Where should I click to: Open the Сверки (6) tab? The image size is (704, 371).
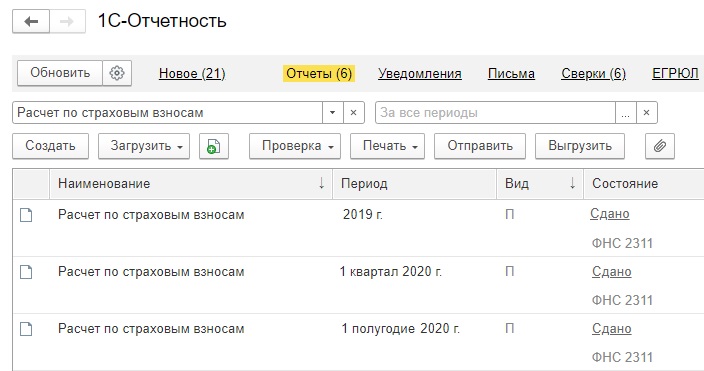point(594,73)
